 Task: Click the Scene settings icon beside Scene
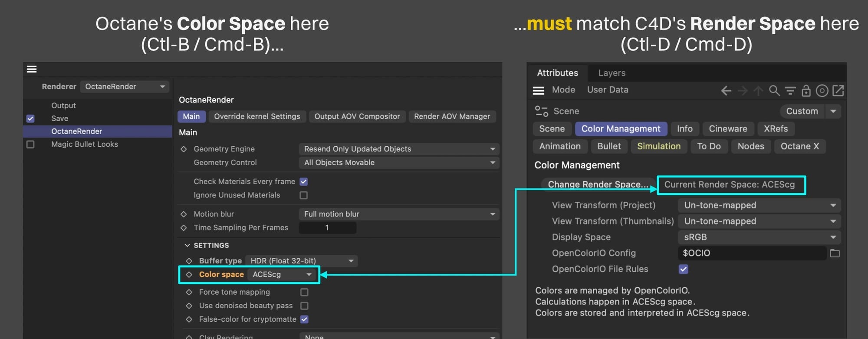coord(541,111)
